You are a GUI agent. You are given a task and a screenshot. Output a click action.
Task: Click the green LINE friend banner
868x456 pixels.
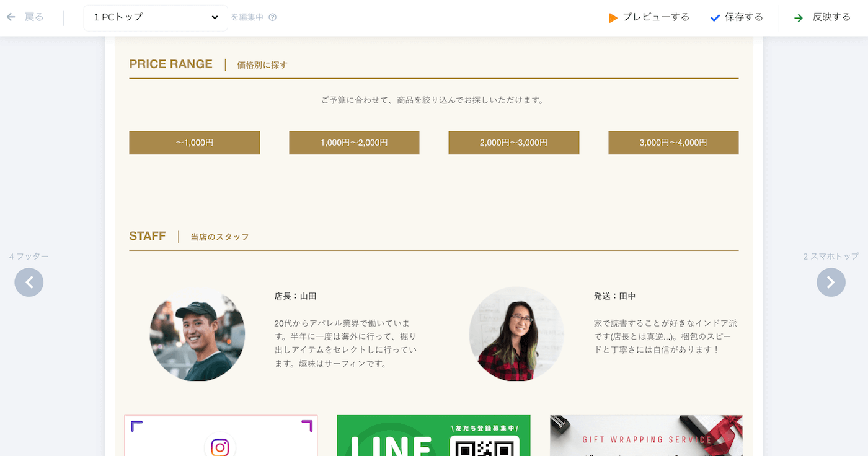click(x=433, y=436)
